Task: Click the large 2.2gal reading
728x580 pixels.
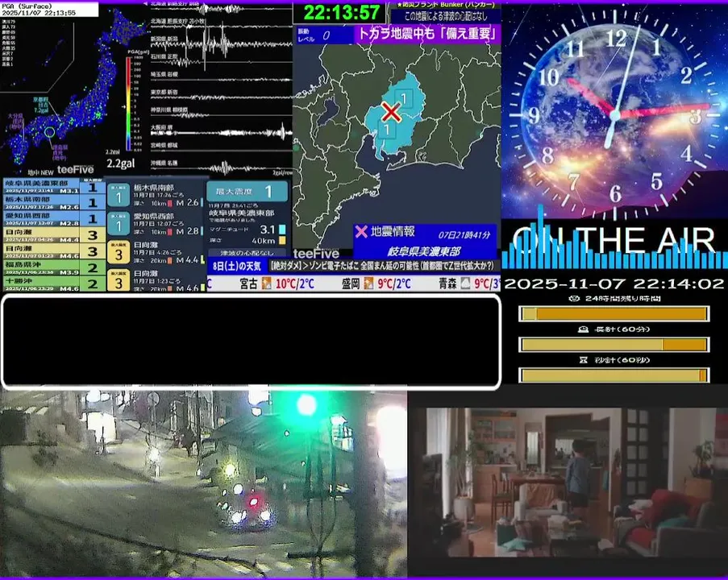Action: 121,164
